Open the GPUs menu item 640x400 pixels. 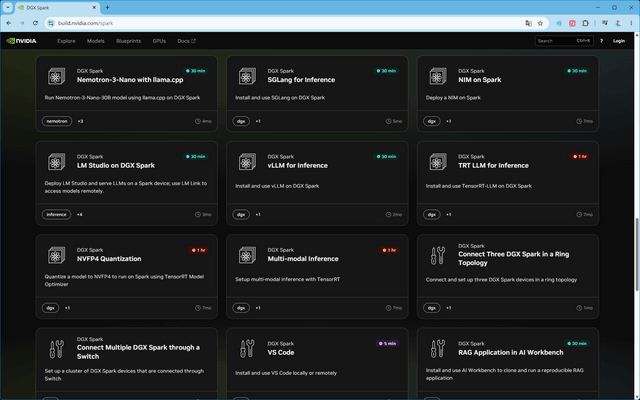[x=159, y=41]
